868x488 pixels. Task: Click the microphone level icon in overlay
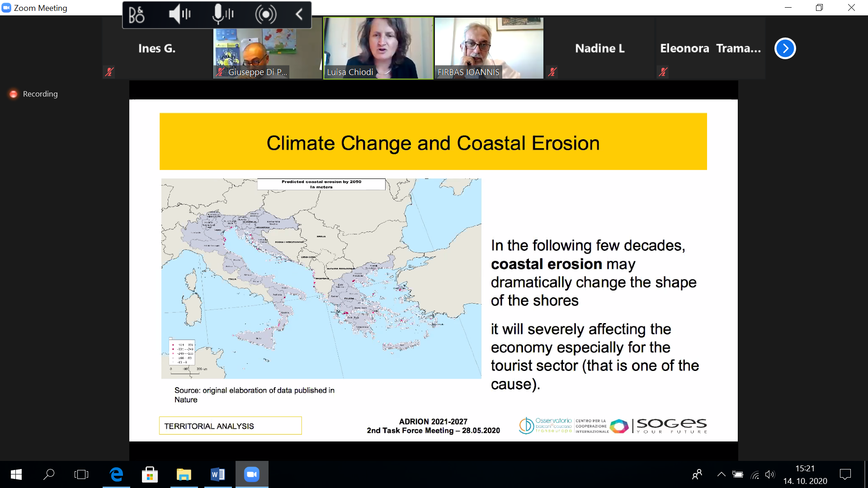[222, 15]
